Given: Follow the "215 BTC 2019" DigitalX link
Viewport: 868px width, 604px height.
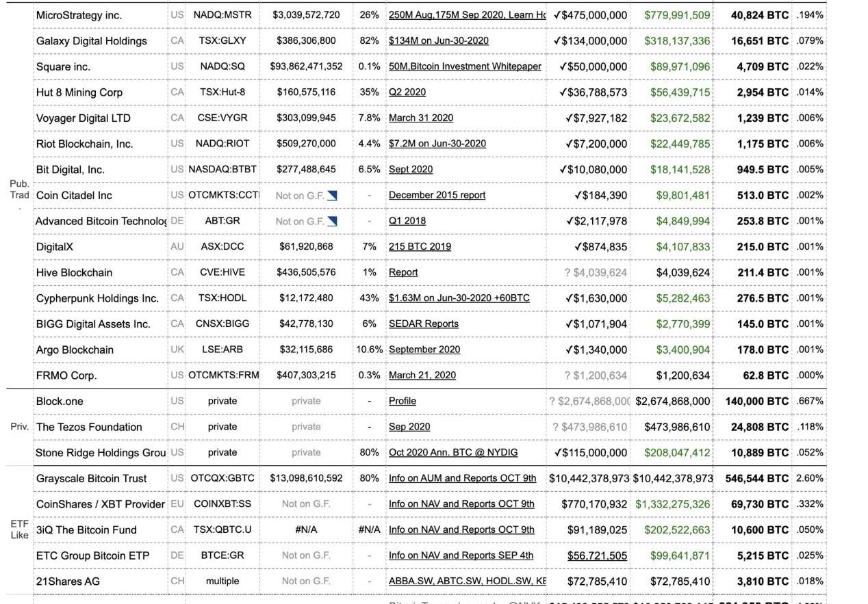Looking at the screenshot, I should coord(420,247).
